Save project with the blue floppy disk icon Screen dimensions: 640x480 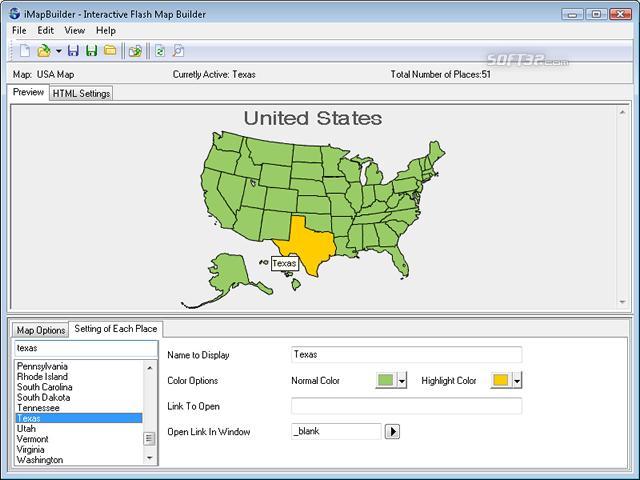click(x=73, y=51)
